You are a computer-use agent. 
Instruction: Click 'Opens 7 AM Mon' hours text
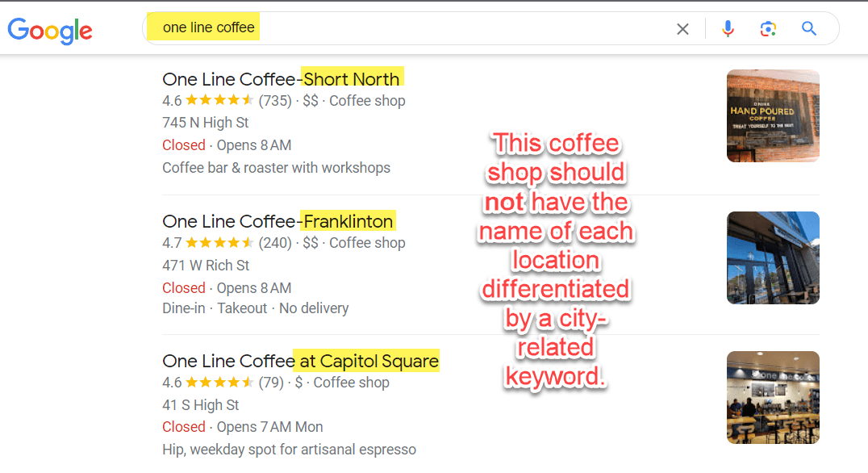tap(269, 427)
